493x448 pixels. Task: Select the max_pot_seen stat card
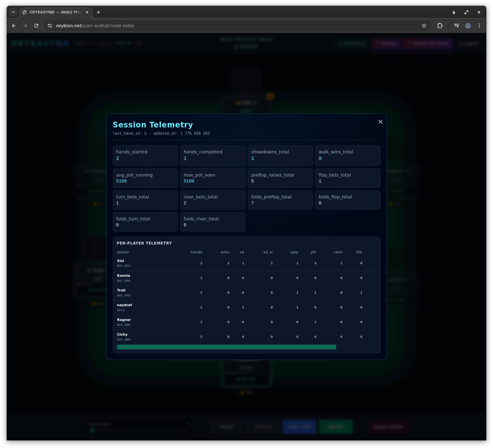(x=213, y=178)
